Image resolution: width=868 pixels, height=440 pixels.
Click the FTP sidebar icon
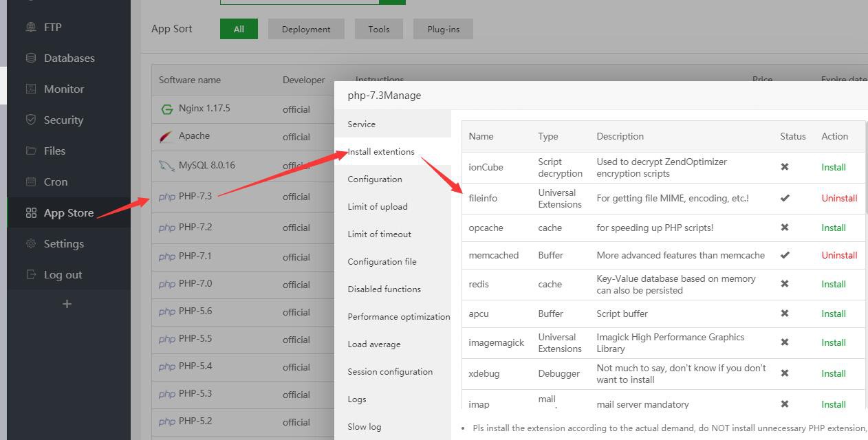[31, 27]
